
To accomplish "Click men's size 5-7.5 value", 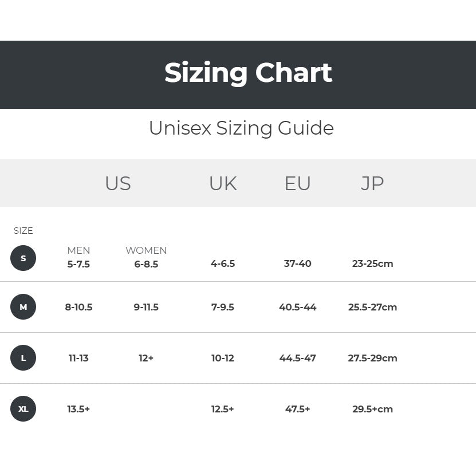I will (78, 264).
